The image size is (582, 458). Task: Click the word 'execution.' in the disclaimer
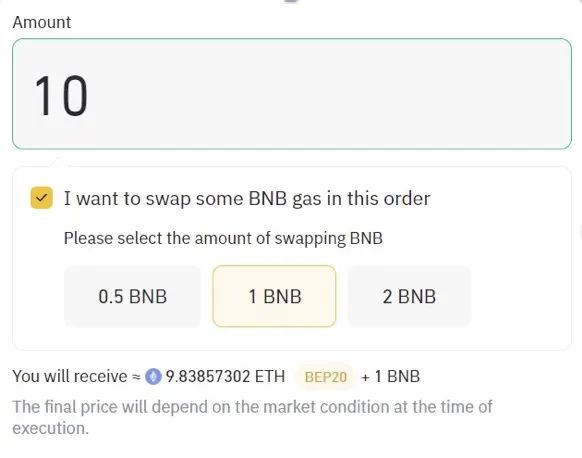coord(51,428)
